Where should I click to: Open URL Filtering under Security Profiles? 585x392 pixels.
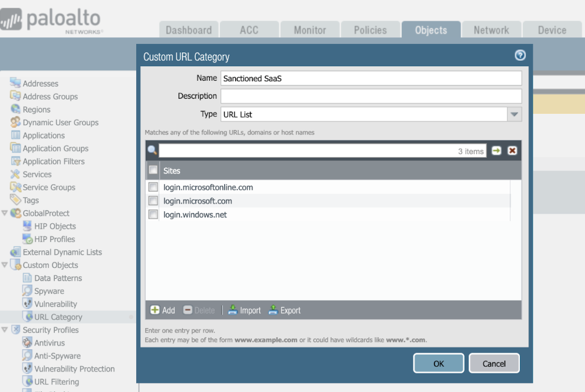point(57,382)
